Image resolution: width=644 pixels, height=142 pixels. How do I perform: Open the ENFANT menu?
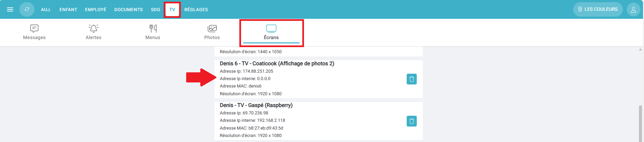click(x=68, y=9)
